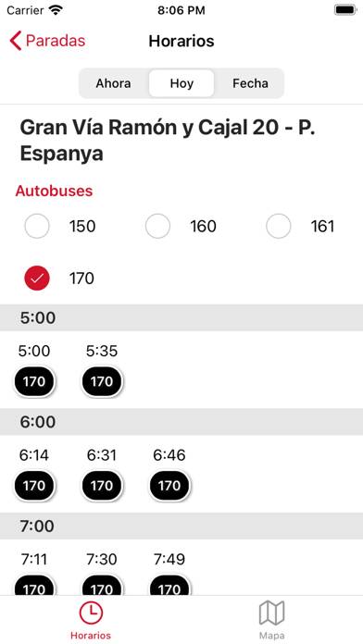
Task: Tap the 7:30 departure time
Action: [x=102, y=559]
